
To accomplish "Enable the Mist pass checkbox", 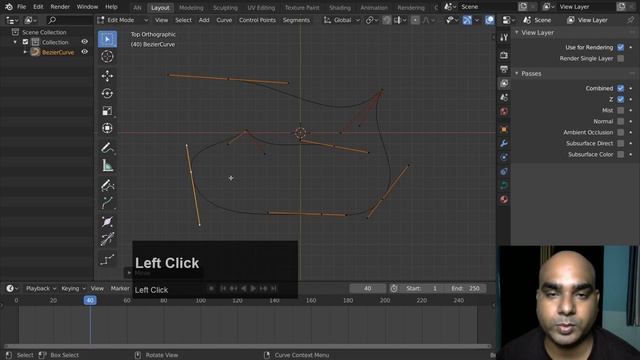I will point(620,110).
